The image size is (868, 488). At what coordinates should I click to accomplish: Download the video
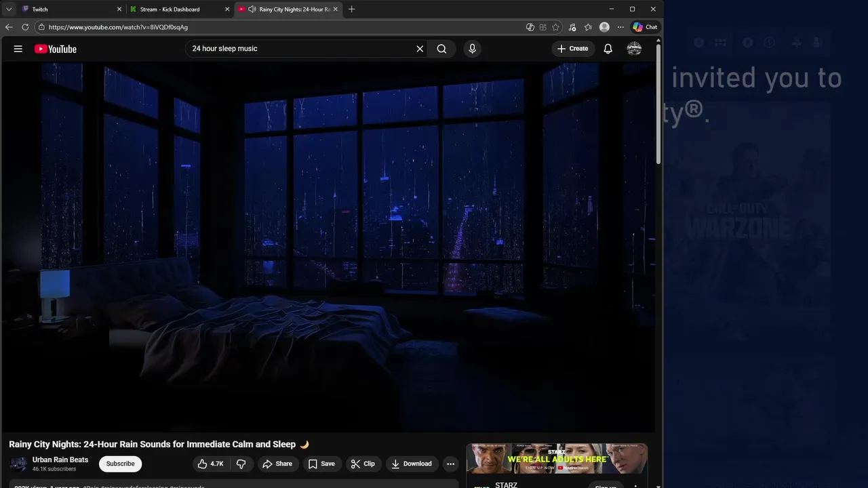tap(412, 464)
